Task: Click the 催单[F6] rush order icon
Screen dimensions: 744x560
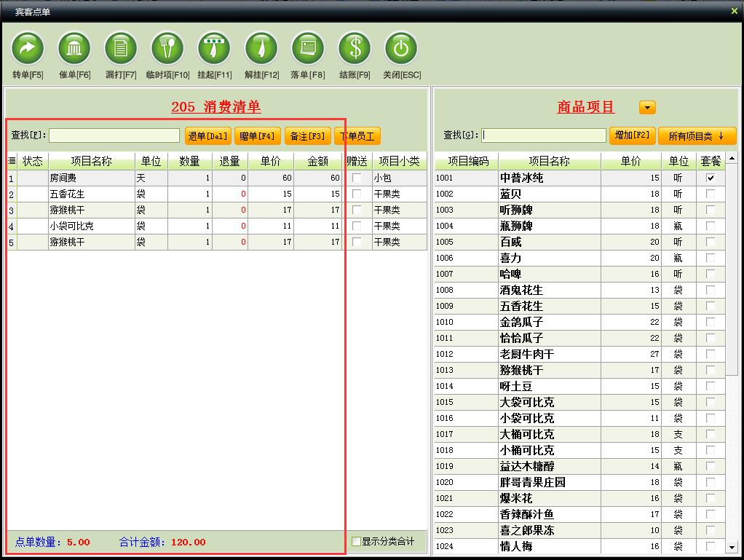Action: point(74,48)
